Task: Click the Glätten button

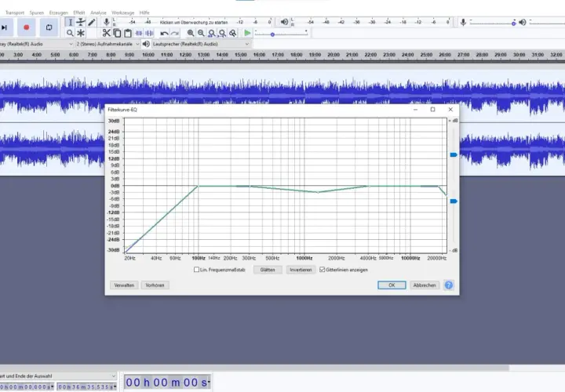Action: click(268, 270)
